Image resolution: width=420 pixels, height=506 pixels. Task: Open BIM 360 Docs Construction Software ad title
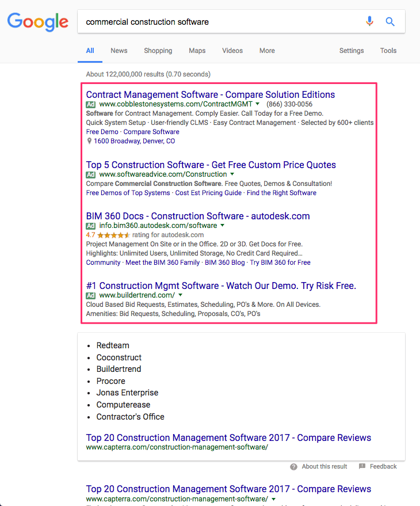[x=198, y=216]
